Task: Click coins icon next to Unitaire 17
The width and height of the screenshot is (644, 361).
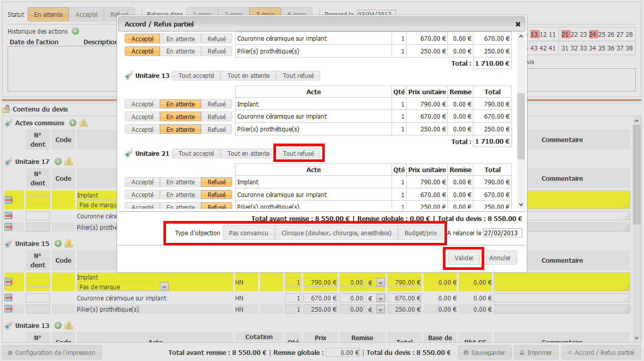Action: click(x=68, y=161)
